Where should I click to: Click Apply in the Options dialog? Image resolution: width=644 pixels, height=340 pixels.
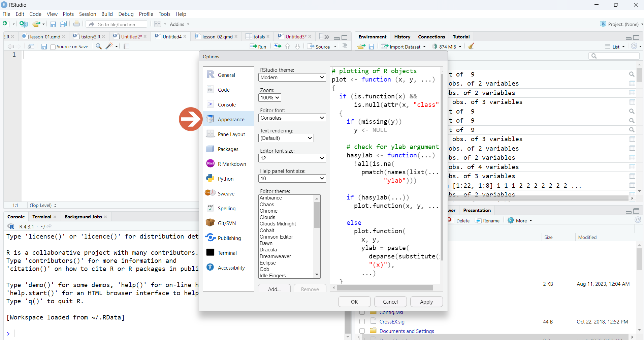click(x=426, y=302)
